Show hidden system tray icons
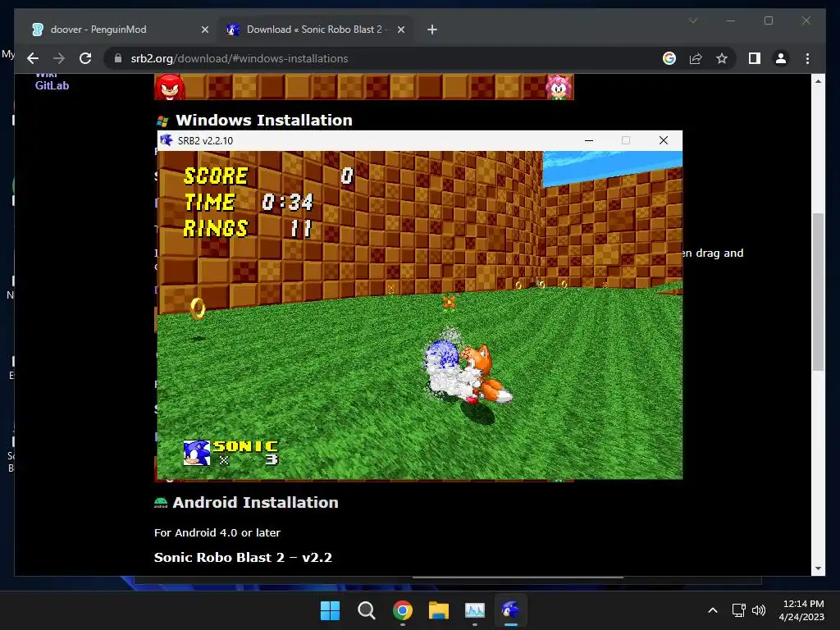840x630 pixels. tap(713, 610)
